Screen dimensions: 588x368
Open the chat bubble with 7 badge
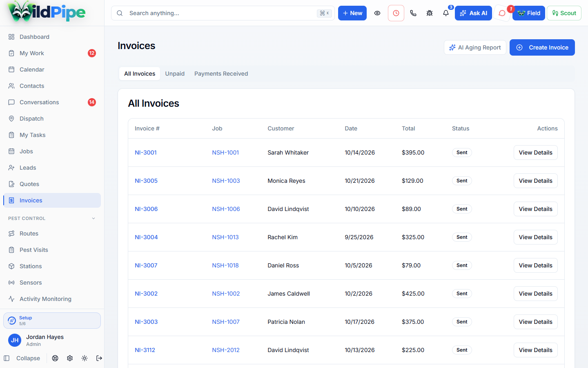pyautogui.click(x=502, y=13)
